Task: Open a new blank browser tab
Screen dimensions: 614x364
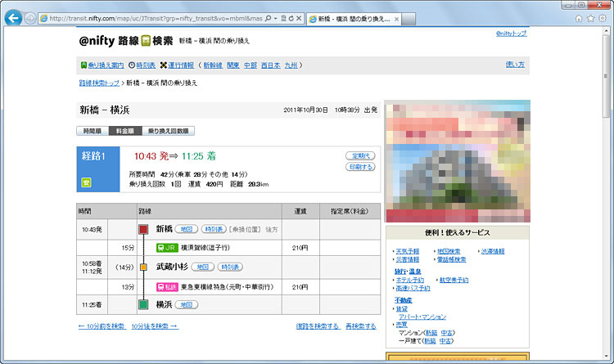Action: (x=409, y=19)
